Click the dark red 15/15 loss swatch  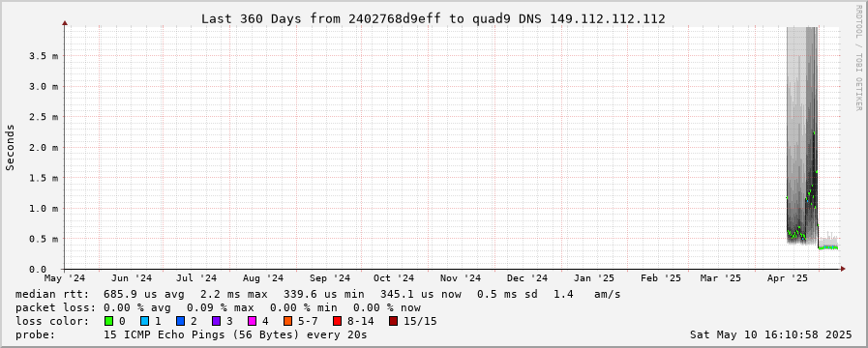pos(393,321)
